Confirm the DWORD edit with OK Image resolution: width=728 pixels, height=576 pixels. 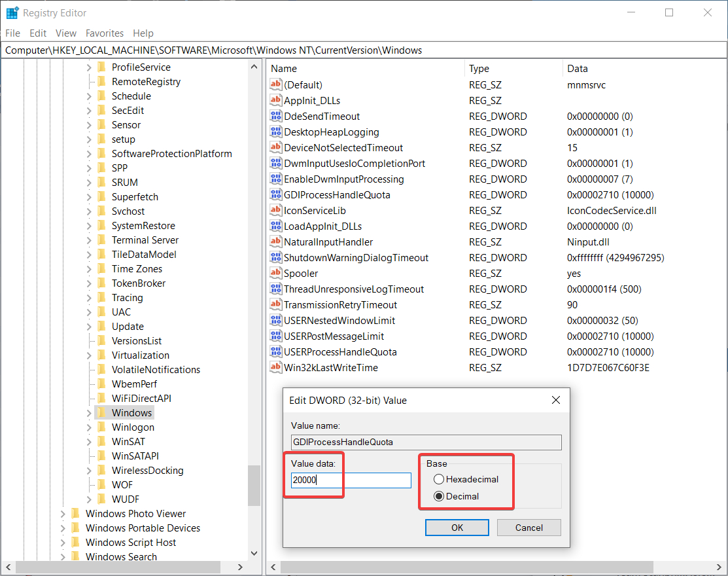(457, 527)
